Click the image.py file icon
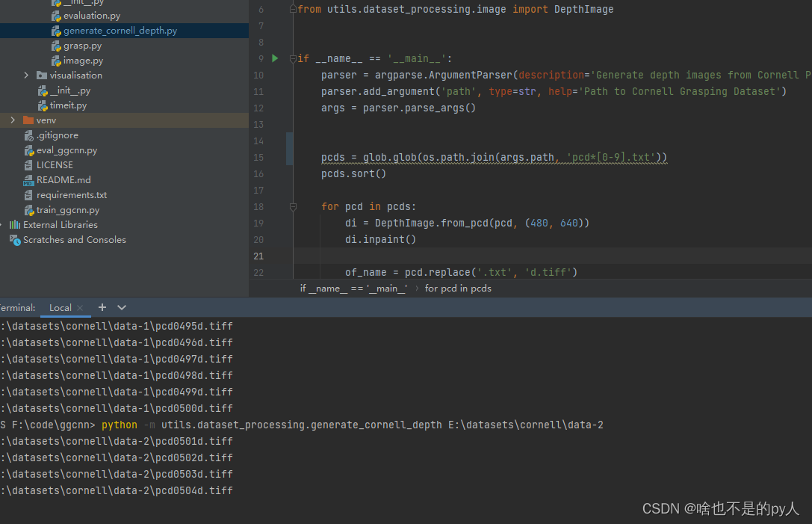The image size is (812, 524). tap(55, 60)
